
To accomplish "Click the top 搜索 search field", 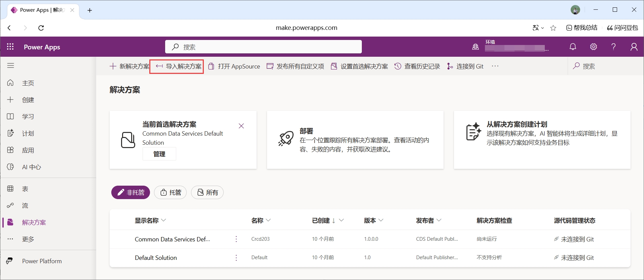I will pyautogui.click(x=263, y=47).
